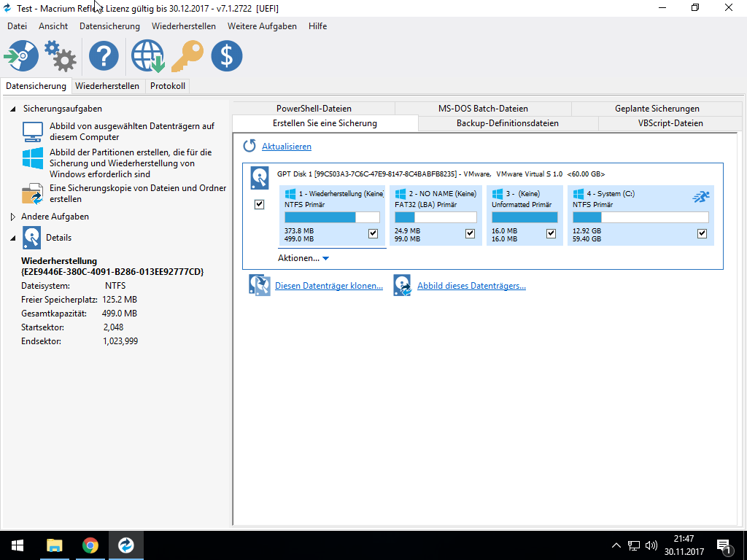Click the backup disc toolbar icon

[x=21, y=55]
